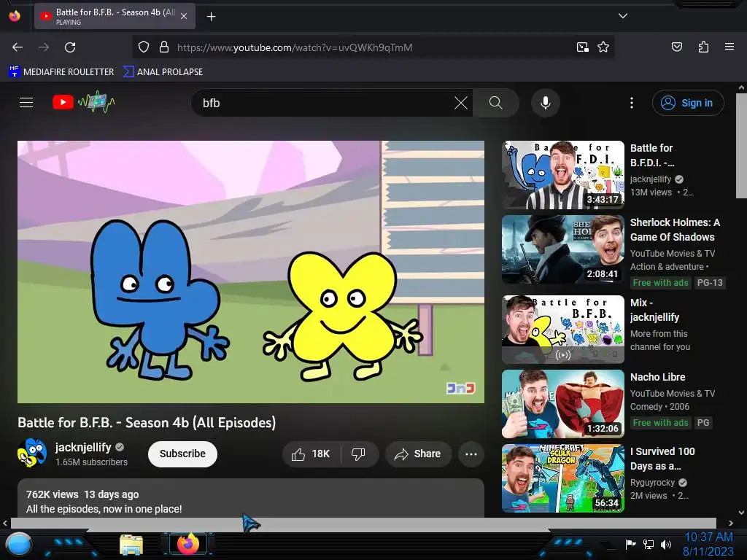Close the Battle for B.F.B. tab
This screenshot has width=747, height=560.
tap(184, 16)
